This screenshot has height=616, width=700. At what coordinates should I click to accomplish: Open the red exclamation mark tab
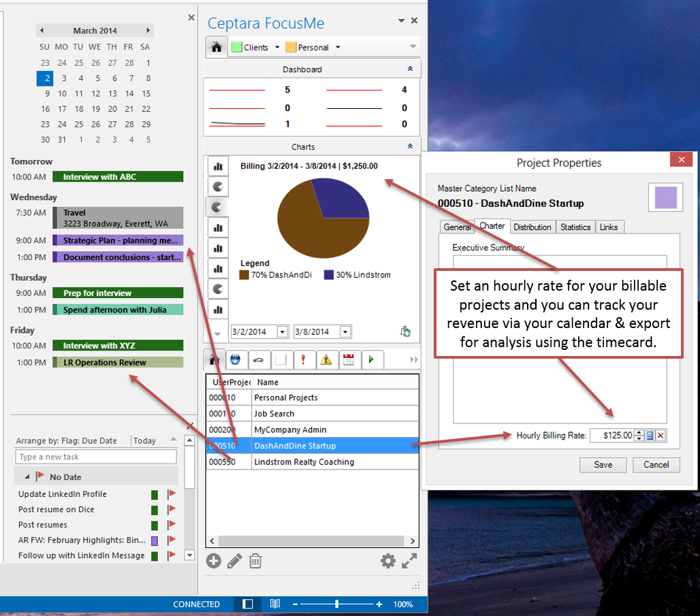click(303, 360)
